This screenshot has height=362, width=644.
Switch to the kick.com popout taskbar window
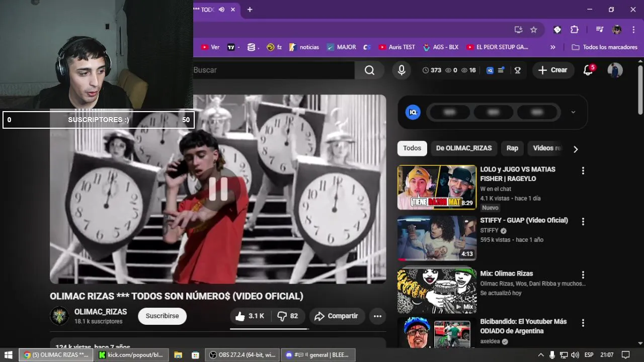131,355
